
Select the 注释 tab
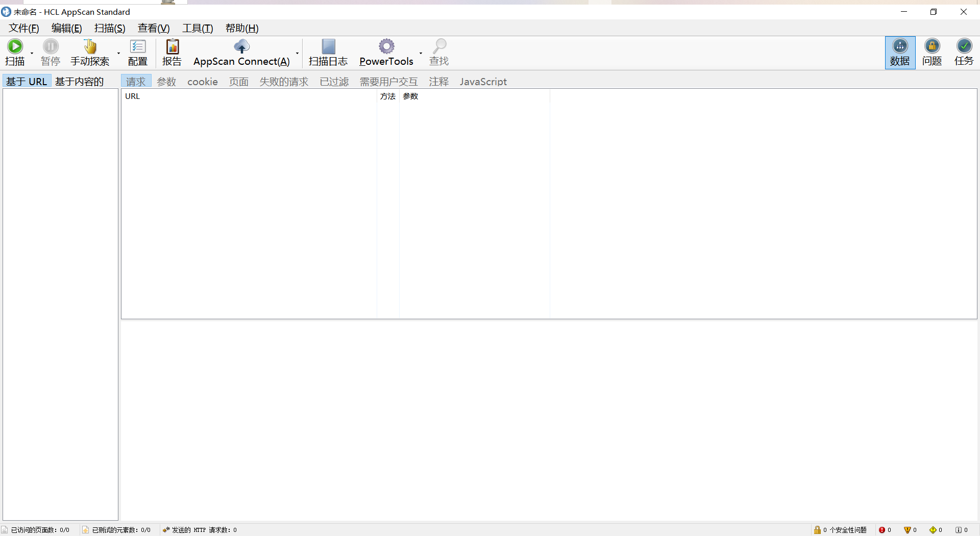(x=439, y=82)
